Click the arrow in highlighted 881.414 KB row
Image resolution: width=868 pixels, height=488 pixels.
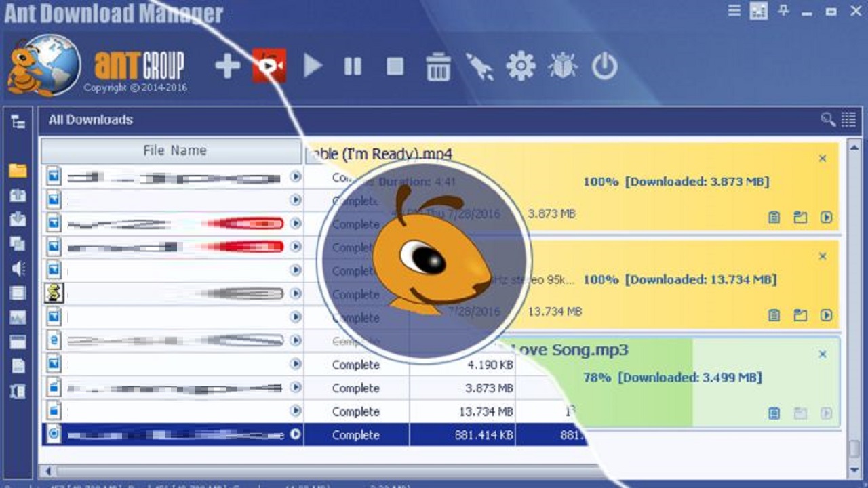296,434
